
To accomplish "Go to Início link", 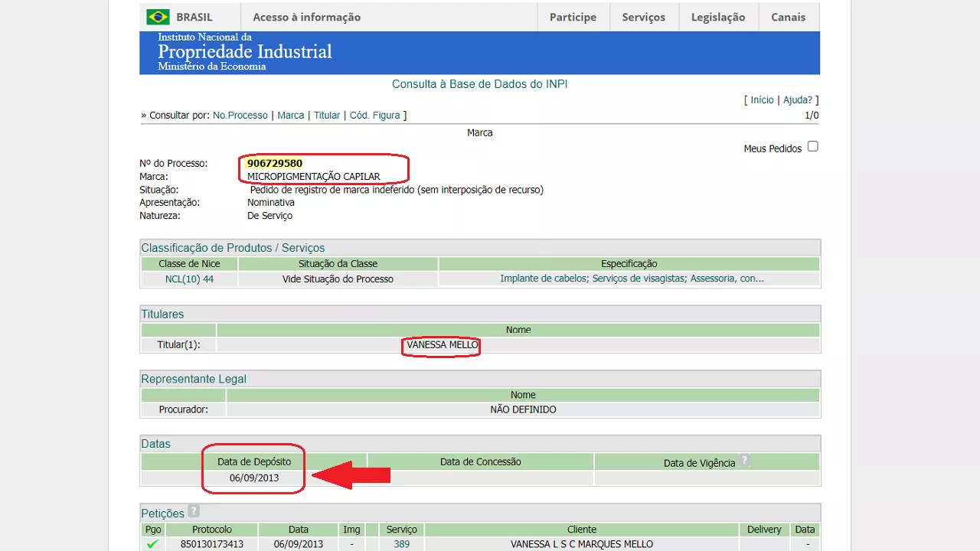I will tap(762, 99).
